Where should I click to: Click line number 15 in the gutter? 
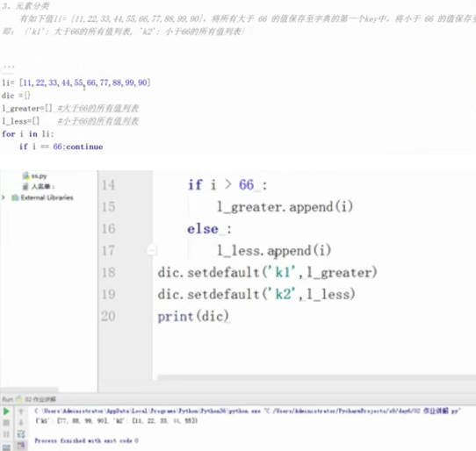108,207
